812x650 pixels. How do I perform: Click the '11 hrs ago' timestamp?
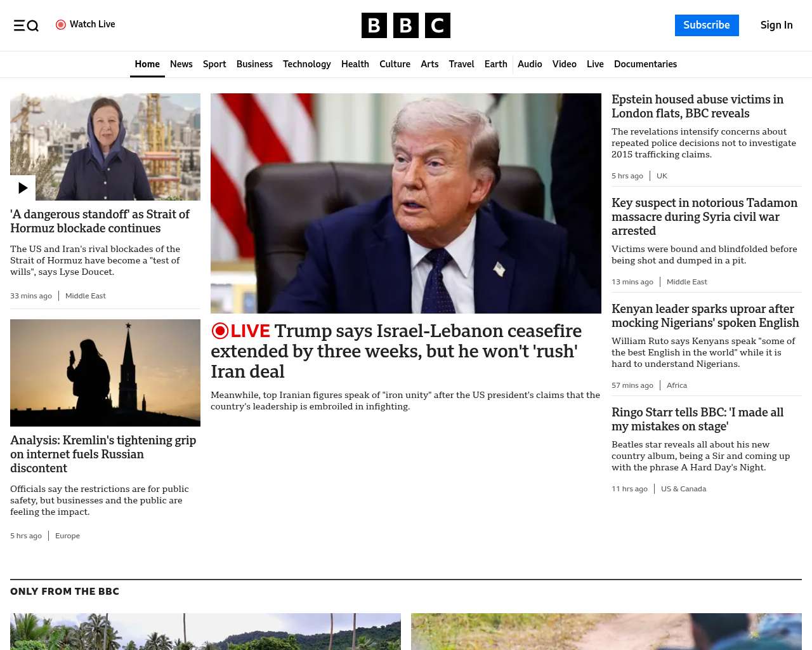coord(629,489)
